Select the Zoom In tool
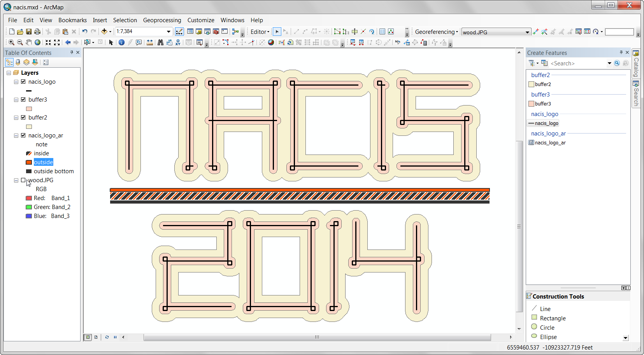This screenshot has height=355, width=644. tap(12, 42)
